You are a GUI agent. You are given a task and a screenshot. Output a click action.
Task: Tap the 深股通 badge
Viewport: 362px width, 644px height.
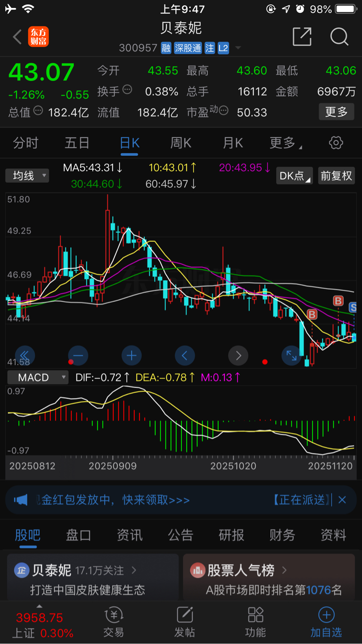pyautogui.click(x=188, y=48)
